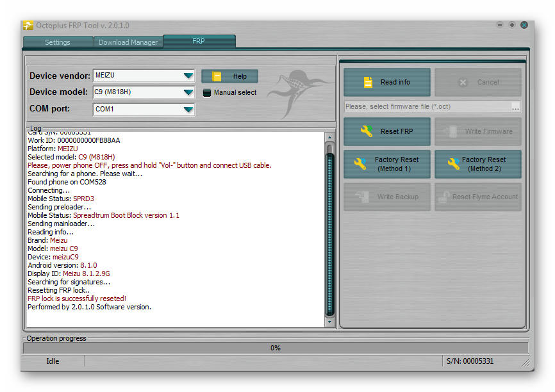This screenshot has height=392, width=555.
Task: Click the Reset FRP button
Action: pos(387,131)
